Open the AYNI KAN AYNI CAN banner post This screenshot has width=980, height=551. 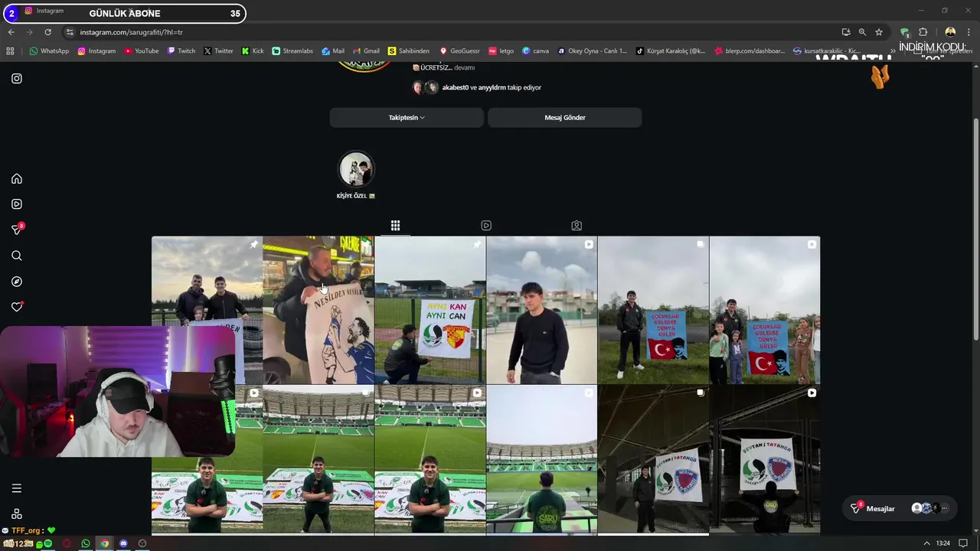click(x=430, y=310)
